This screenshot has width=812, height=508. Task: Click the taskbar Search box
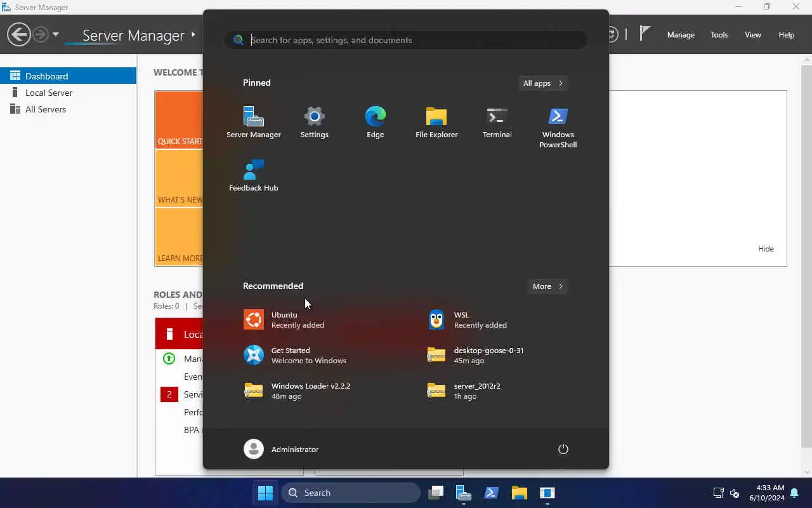click(x=351, y=493)
